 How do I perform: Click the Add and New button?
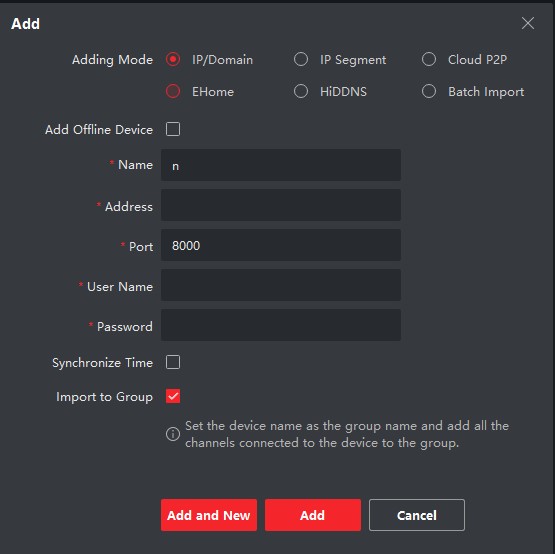click(209, 515)
